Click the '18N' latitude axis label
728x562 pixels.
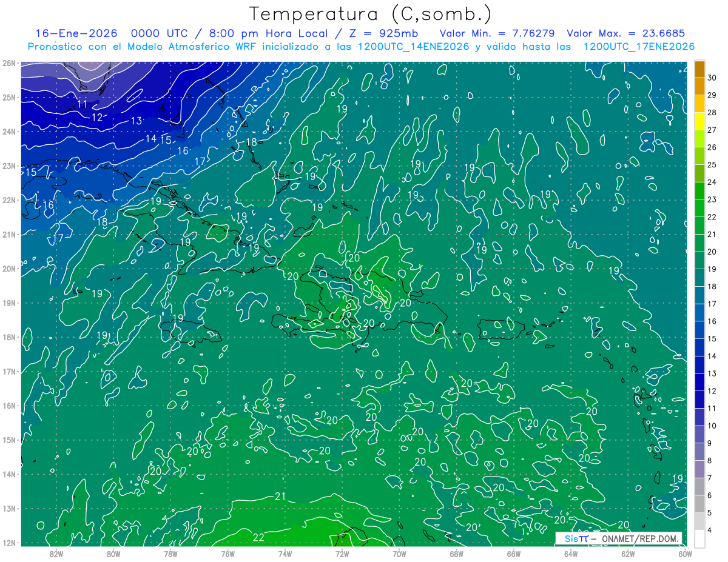[x=8, y=337]
